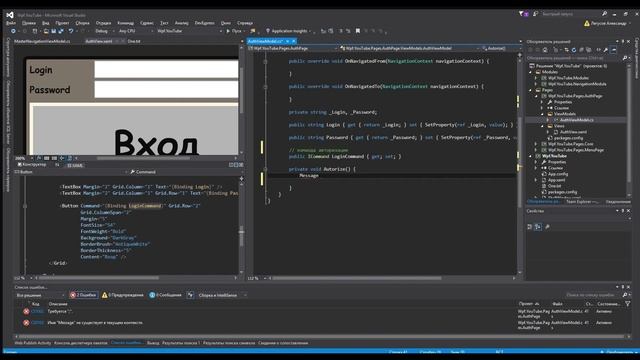This screenshot has height=360, width=640.
Task: Click the red error icon beside 'Требуется' row
Action: click(26, 311)
